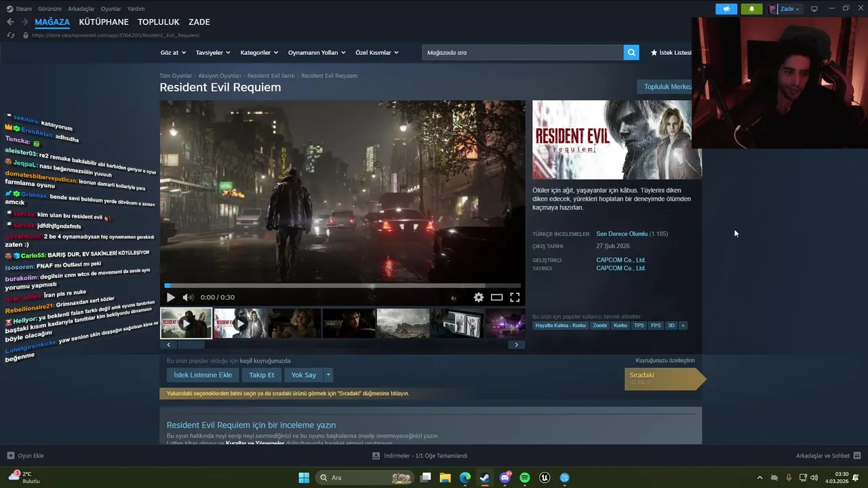868x488 pixels.
Task: Click the magnifier search button in store
Action: (631, 52)
